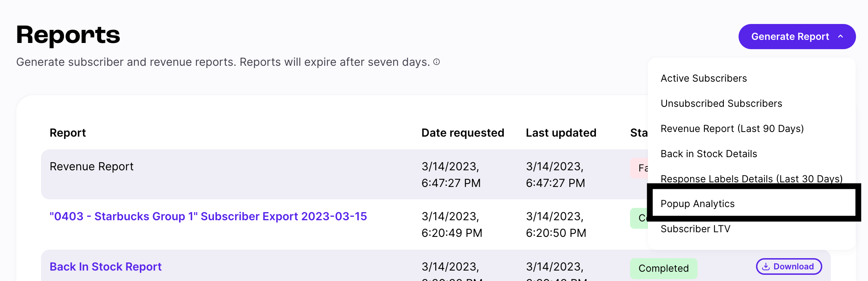Click the chevron on the Generate Report button
868x281 pixels.
coord(840,36)
